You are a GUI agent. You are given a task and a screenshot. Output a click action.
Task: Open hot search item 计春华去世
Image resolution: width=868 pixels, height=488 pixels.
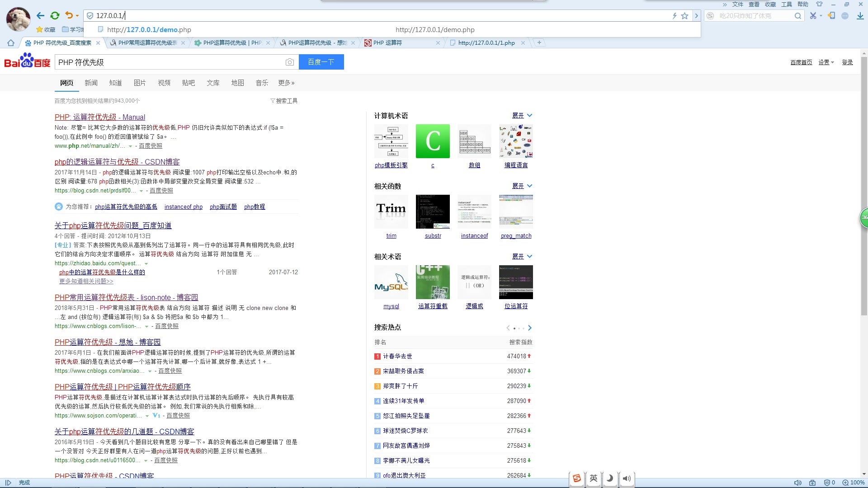pyautogui.click(x=397, y=357)
